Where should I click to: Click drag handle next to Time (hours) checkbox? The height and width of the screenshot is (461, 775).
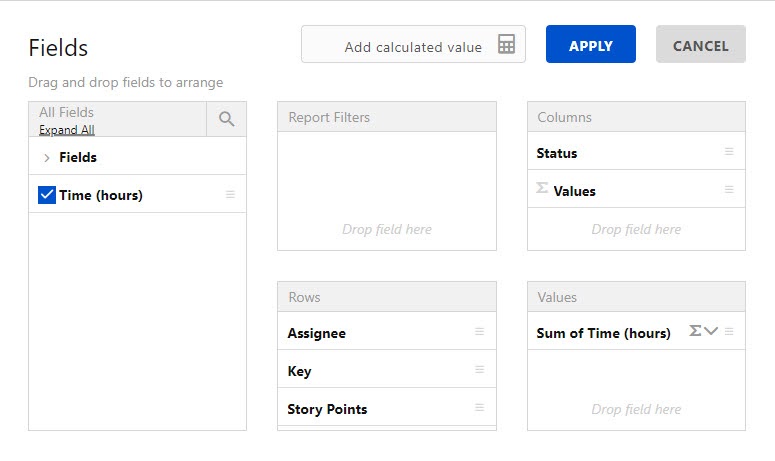point(230,195)
